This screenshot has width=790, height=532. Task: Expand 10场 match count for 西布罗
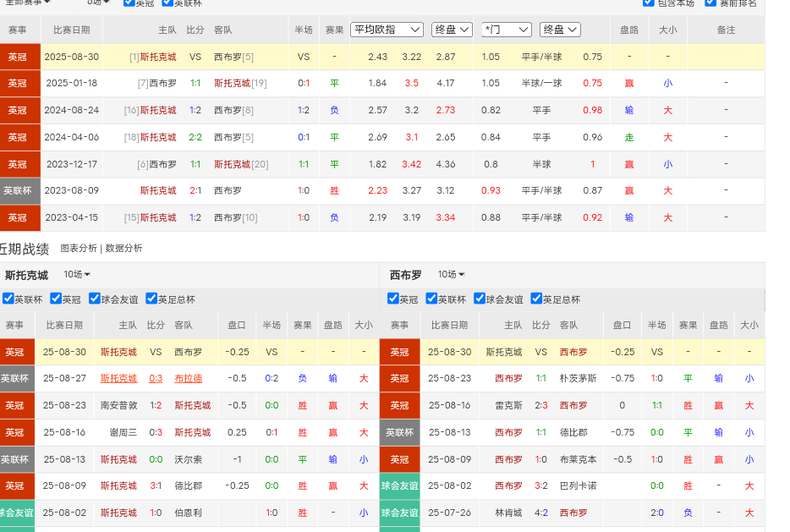(x=451, y=274)
